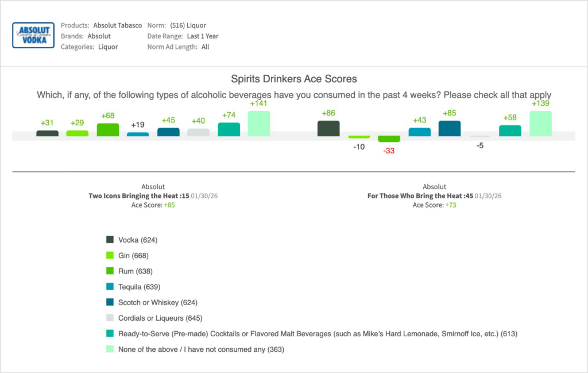588x373 pixels.
Task: Click the Rum legend color swatch
Action: (110, 271)
